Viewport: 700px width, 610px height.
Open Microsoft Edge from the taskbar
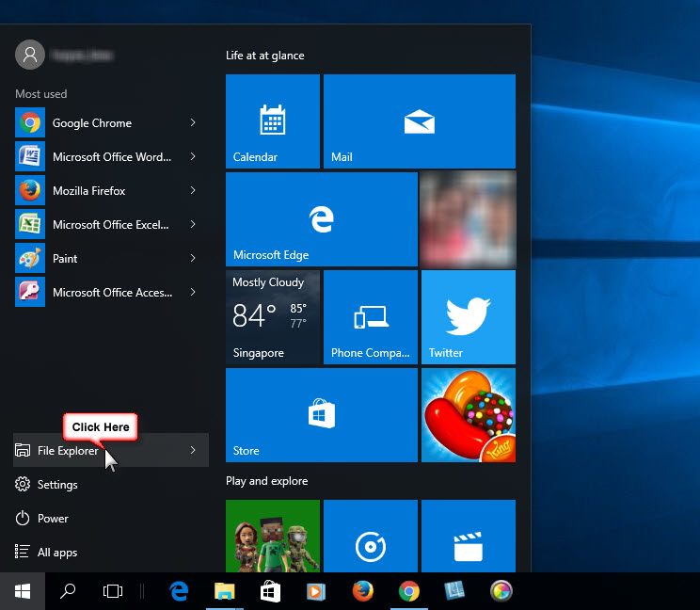(x=179, y=591)
